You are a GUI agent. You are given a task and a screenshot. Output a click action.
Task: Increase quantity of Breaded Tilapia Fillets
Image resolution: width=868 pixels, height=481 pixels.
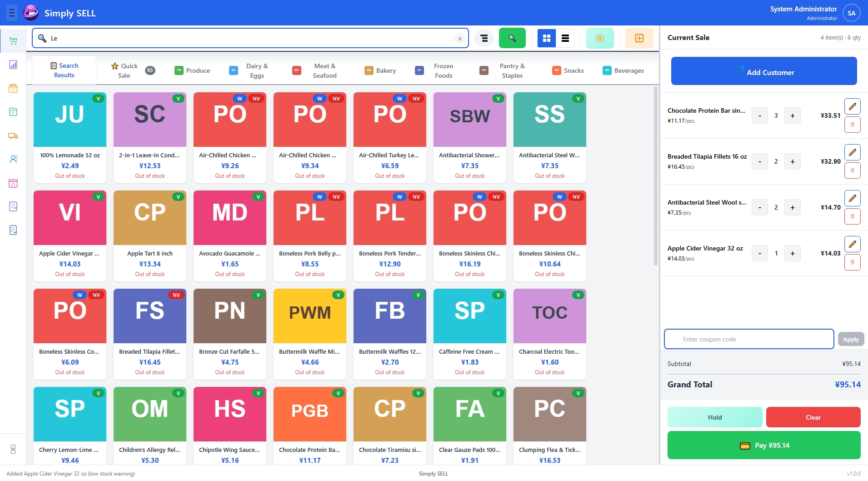[792, 161]
